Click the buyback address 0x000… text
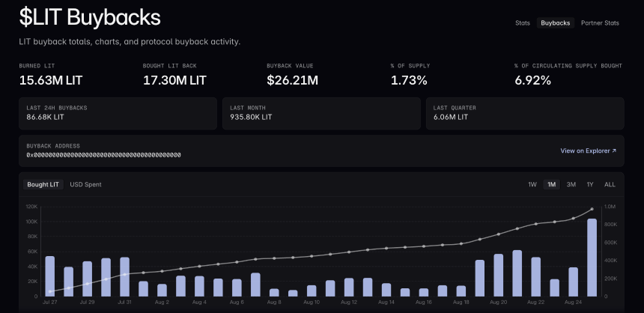The height and width of the screenshot is (313, 644). tap(103, 155)
